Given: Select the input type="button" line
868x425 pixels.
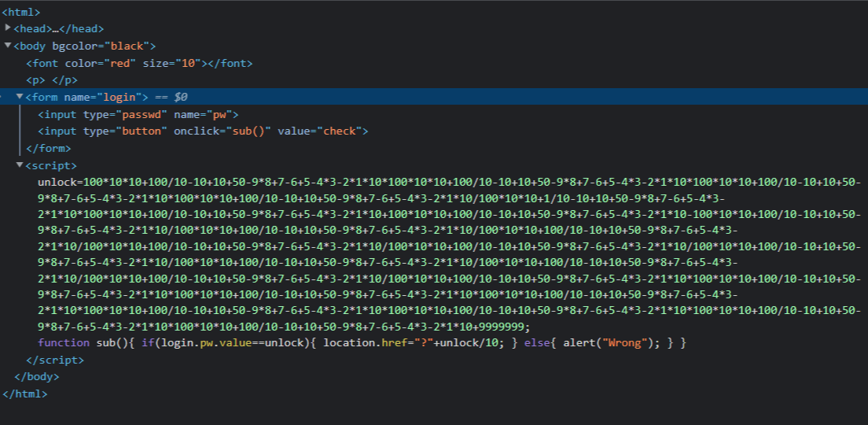Looking at the screenshot, I should (x=203, y=131).
